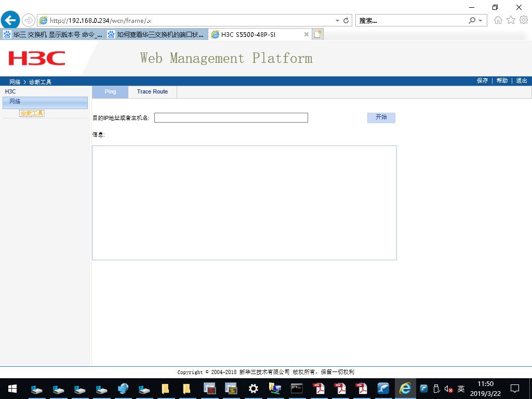Click the Copyright 2004-2018 新华三技术有限公司 footer text

tap(265, 372)
